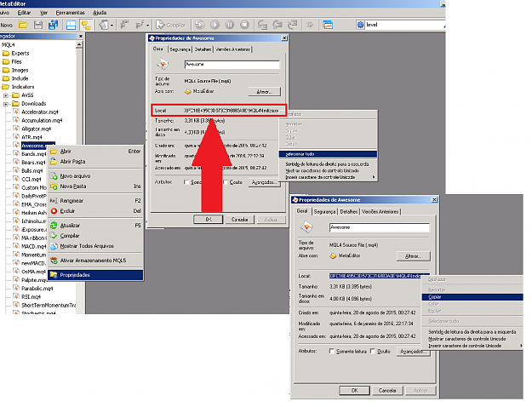This screenshot has width=532, height=407.
Task: Select the Indicators folder in the Navigator
Action: [23, 87]
